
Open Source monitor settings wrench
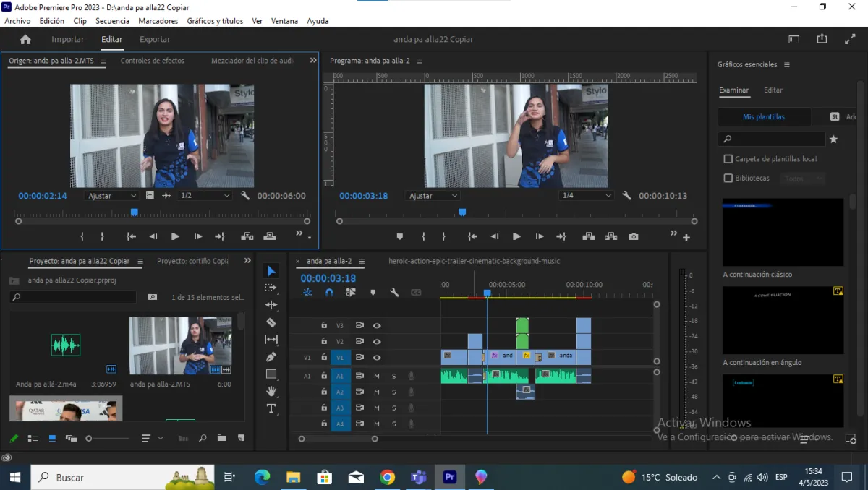coord(245,196)
